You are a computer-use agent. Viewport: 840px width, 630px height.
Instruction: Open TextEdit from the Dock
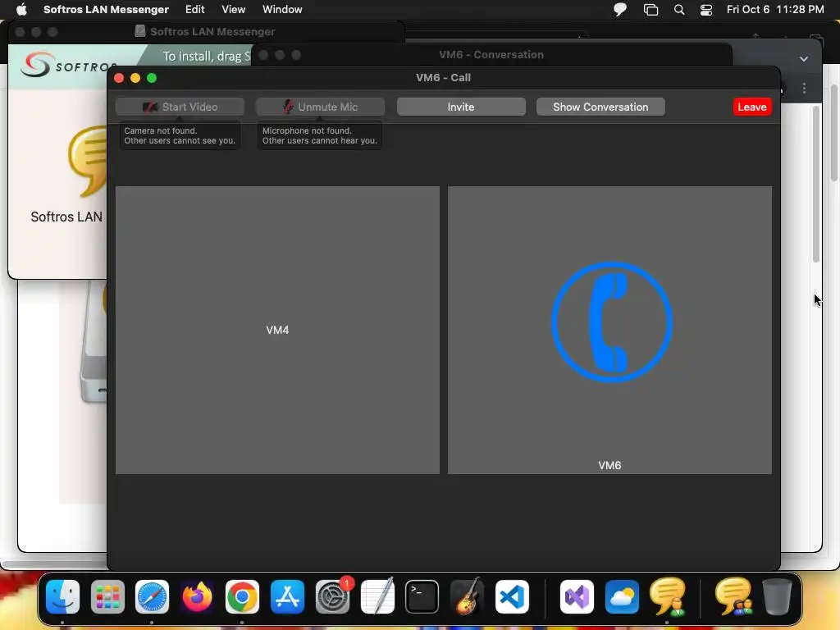pyautogui.click(x=377, y=596)
